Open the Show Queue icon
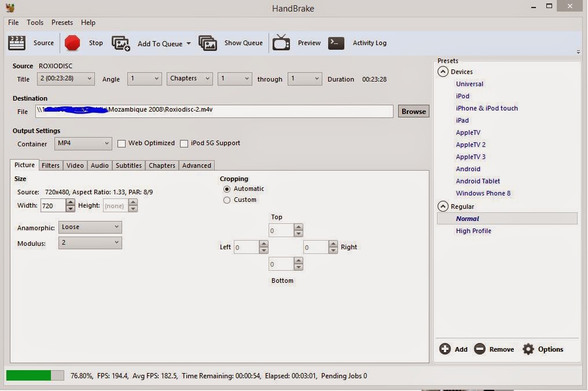 coord(208,43)
